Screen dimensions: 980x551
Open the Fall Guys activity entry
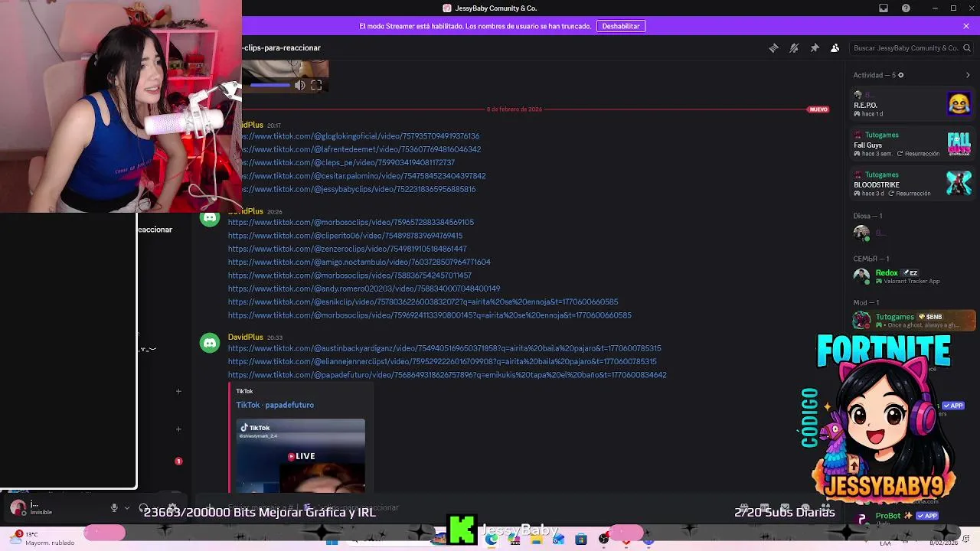[913, 144]
